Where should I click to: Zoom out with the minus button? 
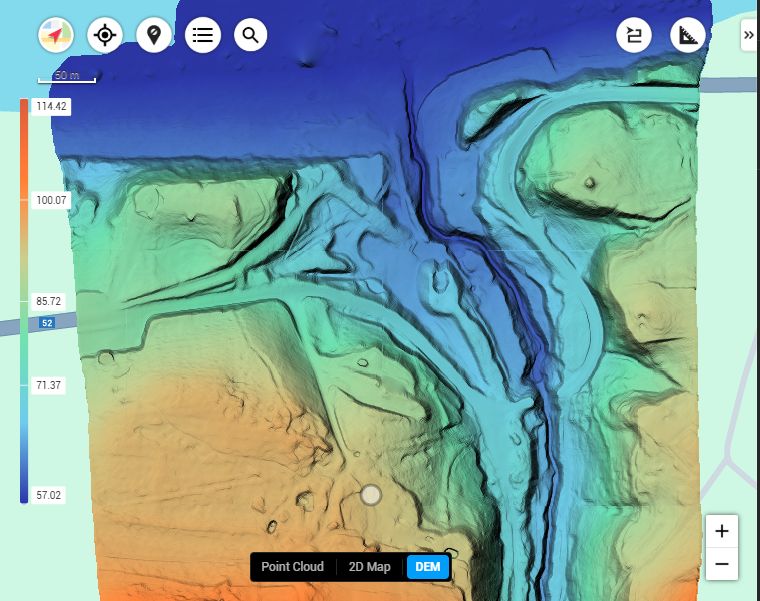point(722,564)
